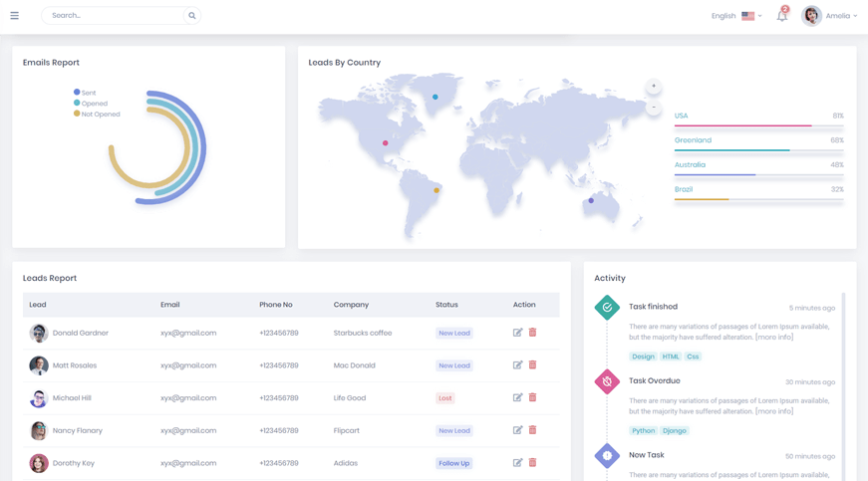868x481 pixels.
Task: Open the hamburger sidebar menu
Action: 14,16
